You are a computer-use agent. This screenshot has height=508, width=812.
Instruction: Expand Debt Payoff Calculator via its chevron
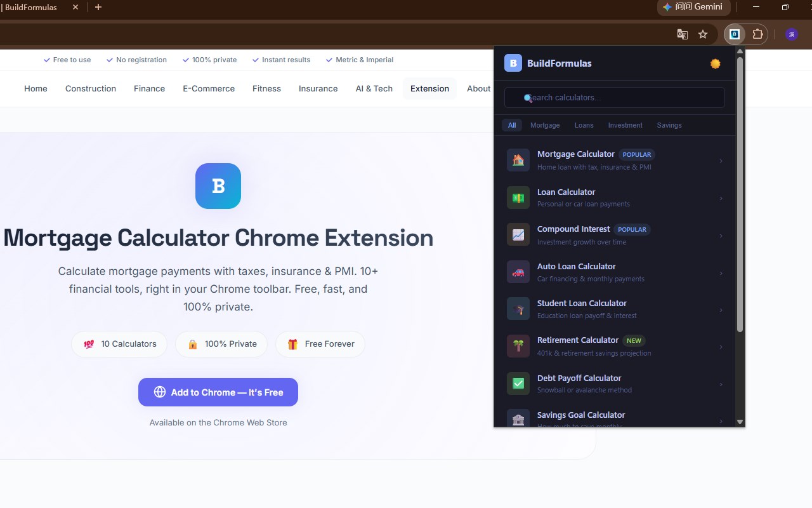(x=721, y=384)
